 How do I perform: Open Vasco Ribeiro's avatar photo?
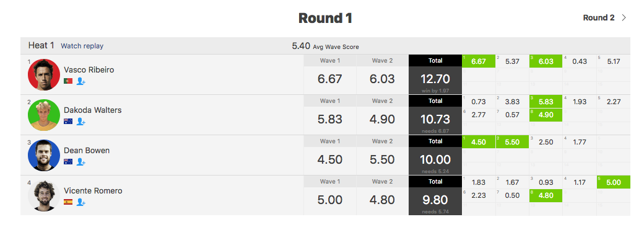44,75
